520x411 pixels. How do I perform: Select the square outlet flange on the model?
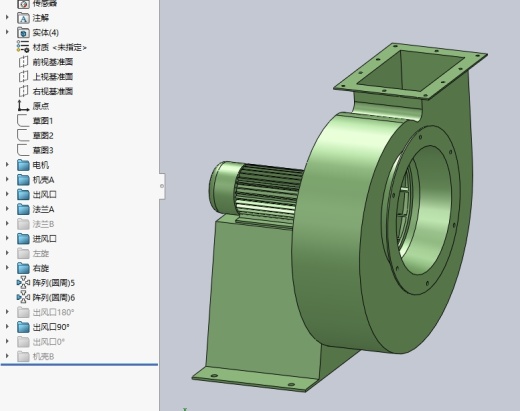click(x=411, y=70)
